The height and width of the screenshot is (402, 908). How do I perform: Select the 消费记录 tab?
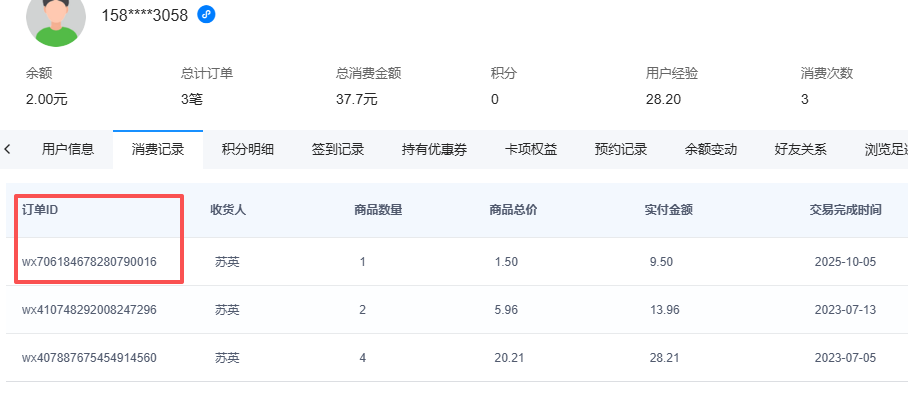click(158, 150)
